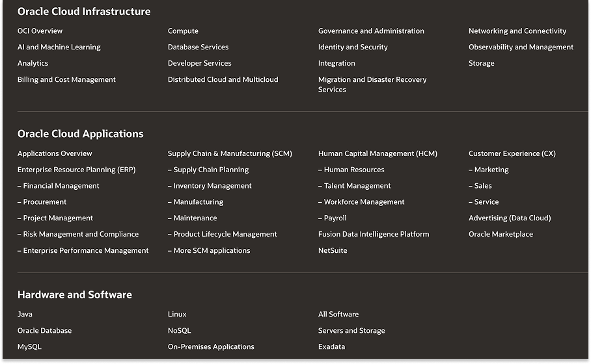
Task: Open Product Lifecycle Management
Action: 223,234
